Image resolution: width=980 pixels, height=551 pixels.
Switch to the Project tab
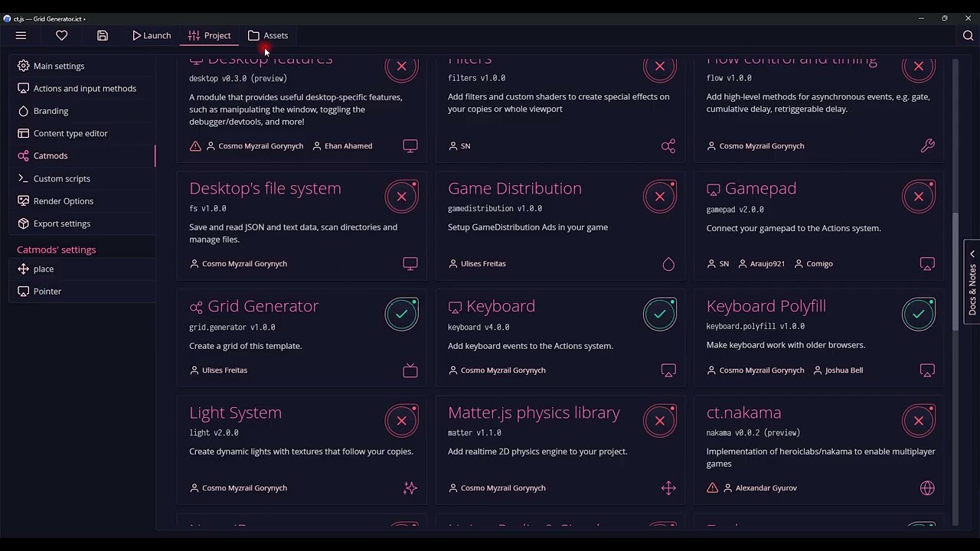[x=210, y=35]
